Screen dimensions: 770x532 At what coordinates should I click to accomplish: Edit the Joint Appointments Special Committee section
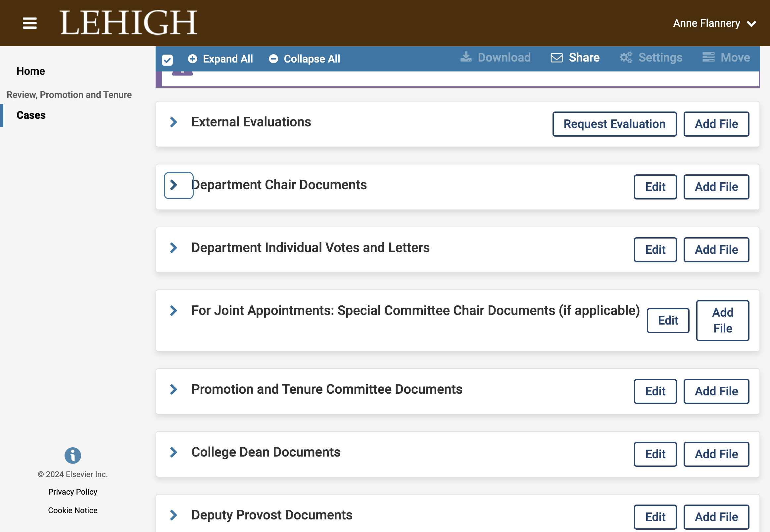(668, 321)
